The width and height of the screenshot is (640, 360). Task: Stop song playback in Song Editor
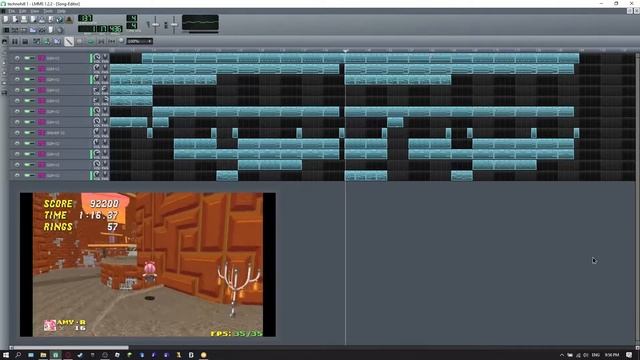point(25,41)
